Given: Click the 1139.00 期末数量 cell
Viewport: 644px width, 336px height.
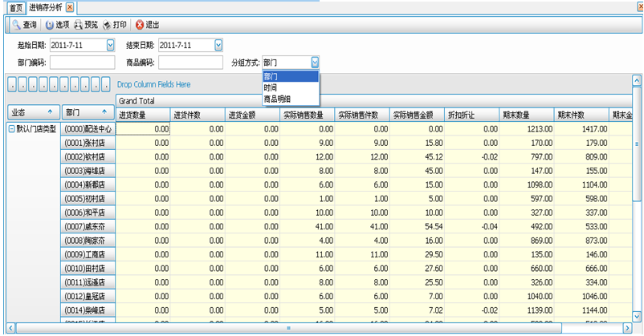Looking at the screenshot, I should tap(527, 310).
